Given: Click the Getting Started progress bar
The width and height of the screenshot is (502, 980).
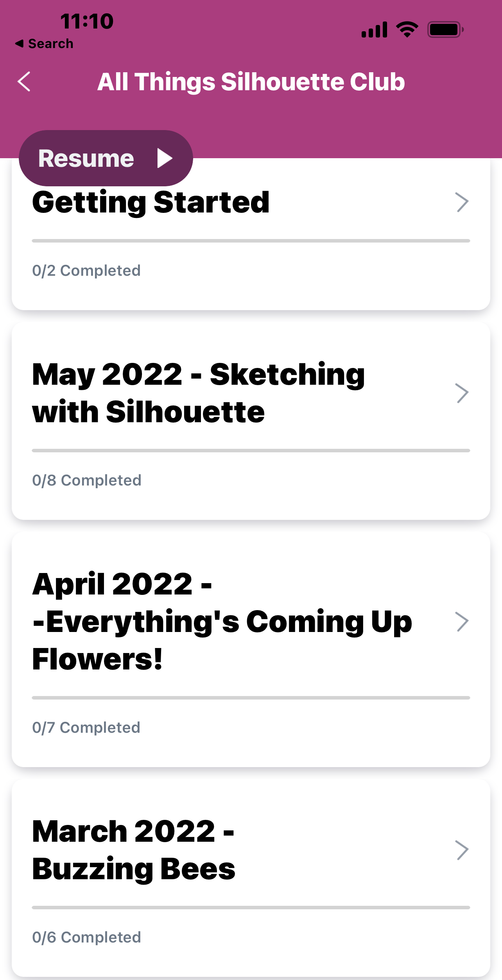Looking at the screenshot, I should (251, 241).
